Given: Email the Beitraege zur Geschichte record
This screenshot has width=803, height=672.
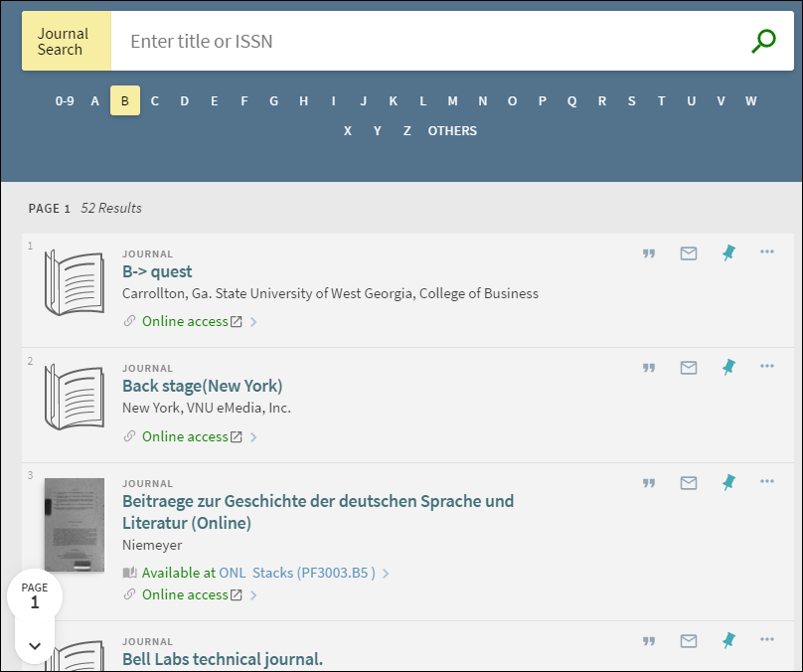Looking at the screenshot, I should pyautogui.click(x=688, y=483).
